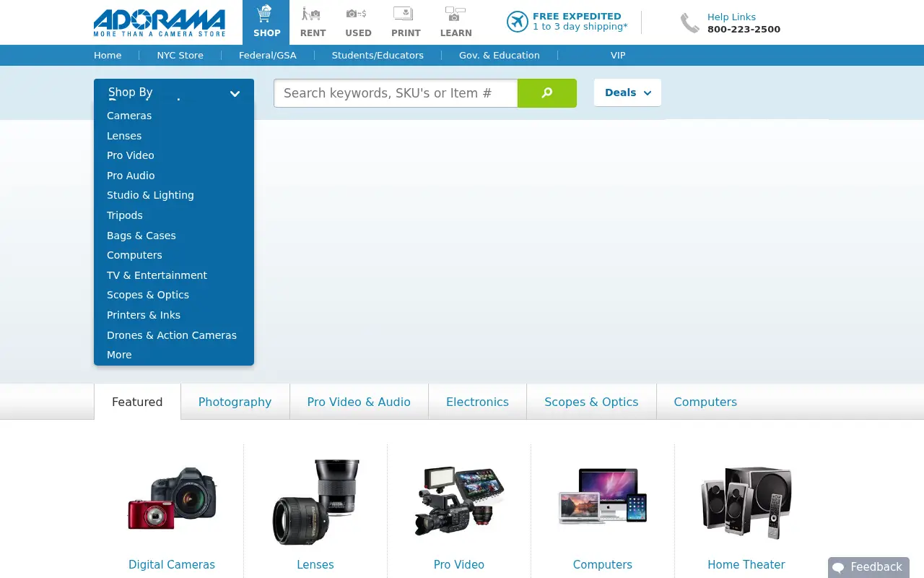This screenshot has height=578, width=924.
Task: Open the Print section
Action: click(x=406, y=22)
